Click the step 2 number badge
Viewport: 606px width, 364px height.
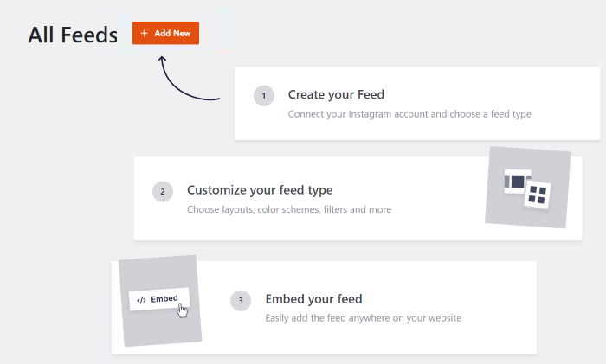(163, 191)
